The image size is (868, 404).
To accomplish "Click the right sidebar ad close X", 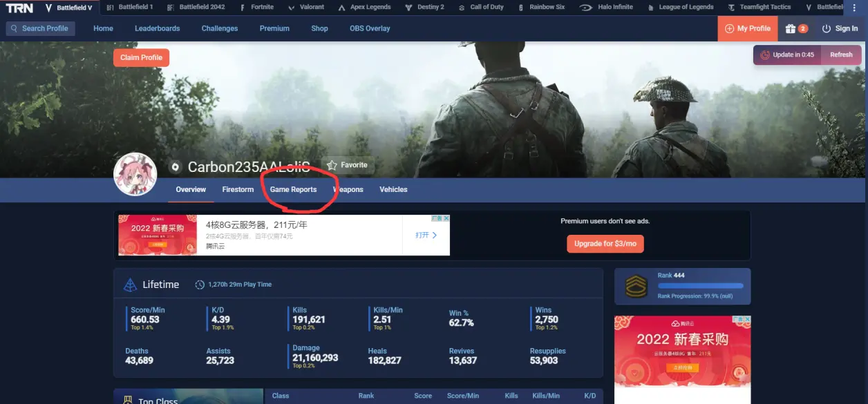I will pyautogui.click(x=746, y=320).
